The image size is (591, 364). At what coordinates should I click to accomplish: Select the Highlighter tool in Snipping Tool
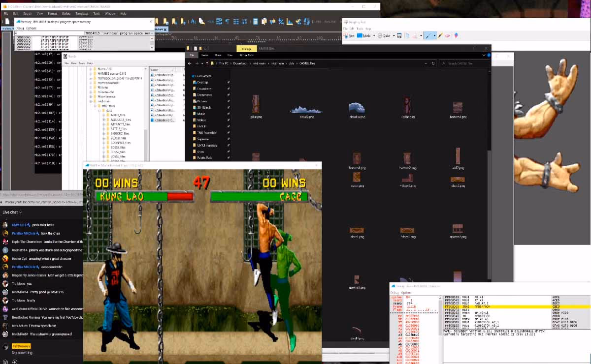(x=440, y=36)
